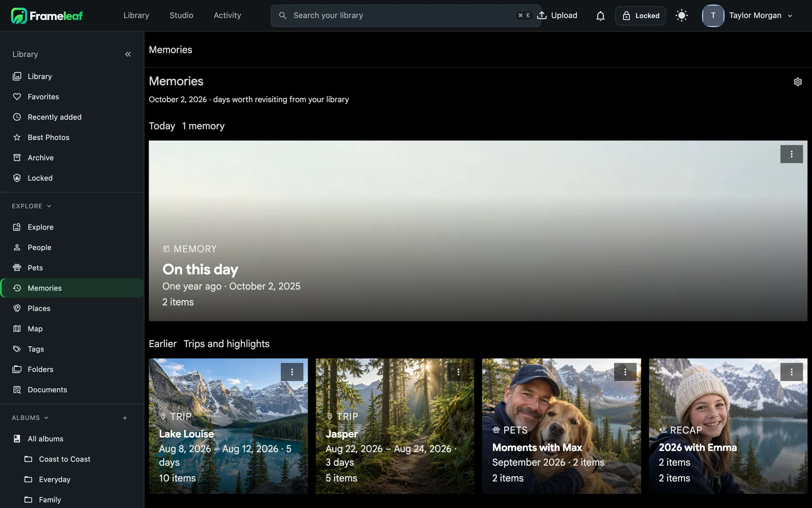Open the Jasper trip memory card
The image size is (812, 508).
click(x=395, y=426)
